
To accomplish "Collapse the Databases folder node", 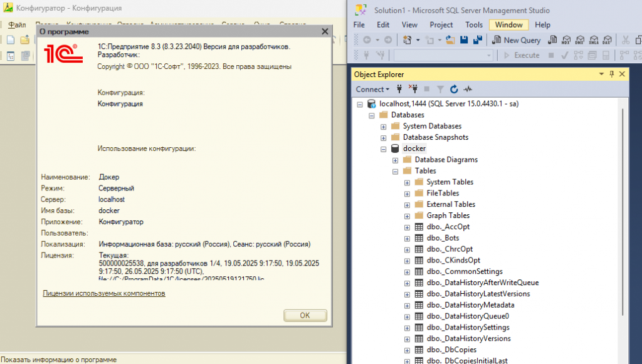I will pyautogui.click(x=372, y=116).
